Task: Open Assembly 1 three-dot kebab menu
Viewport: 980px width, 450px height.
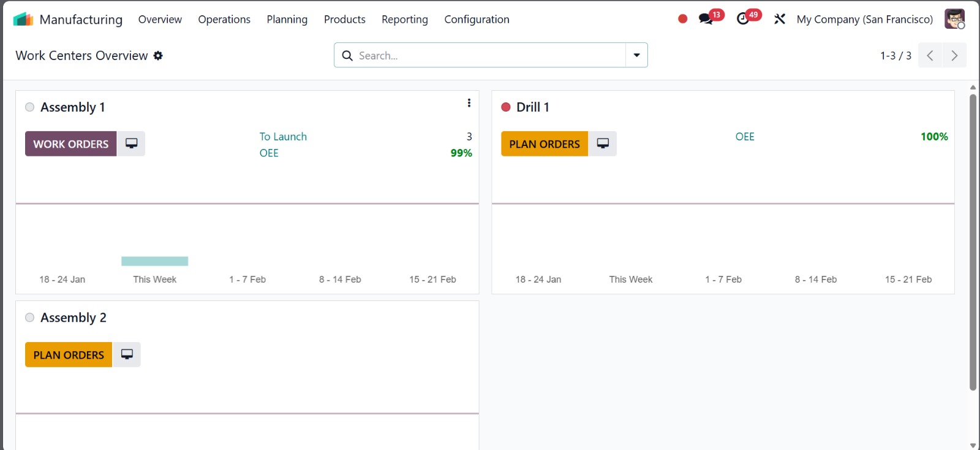Action: [469, 103]
